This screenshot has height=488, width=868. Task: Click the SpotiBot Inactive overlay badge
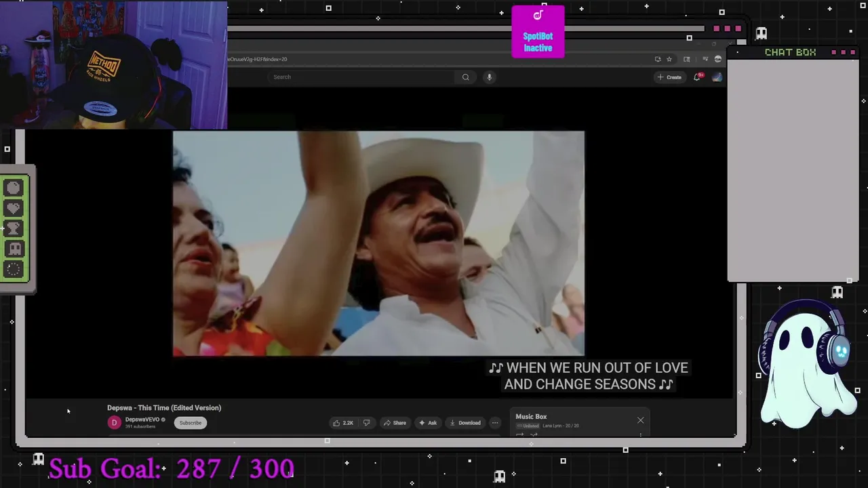pos(538,32)
